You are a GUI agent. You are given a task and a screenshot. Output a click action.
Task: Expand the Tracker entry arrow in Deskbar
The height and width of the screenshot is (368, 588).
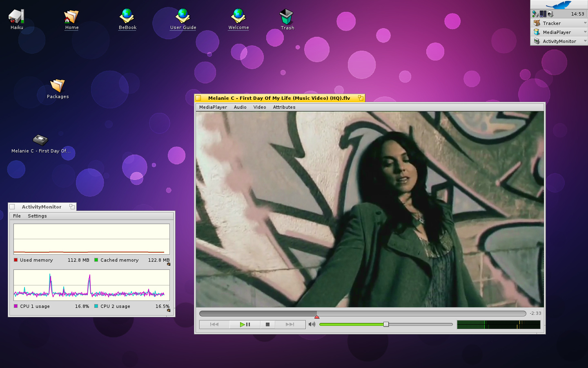coord(585,23)
